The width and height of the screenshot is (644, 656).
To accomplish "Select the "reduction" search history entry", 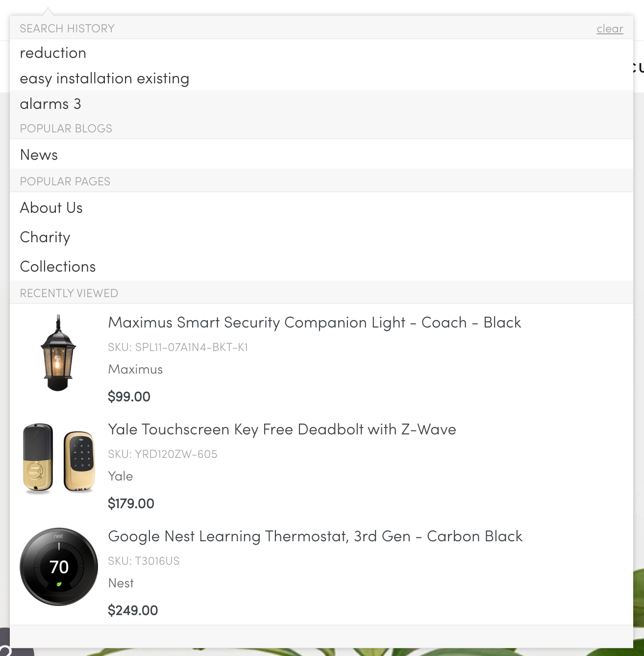I will [x=53, y=53].
